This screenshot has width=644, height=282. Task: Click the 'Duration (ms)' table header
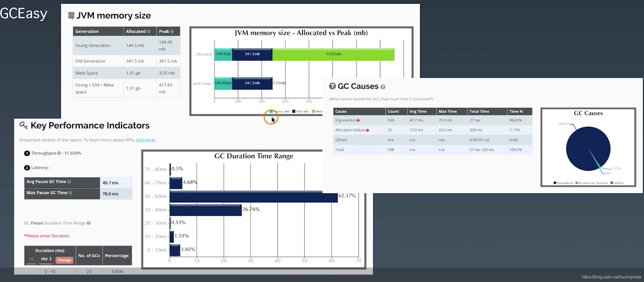click(x=50, y=251)
